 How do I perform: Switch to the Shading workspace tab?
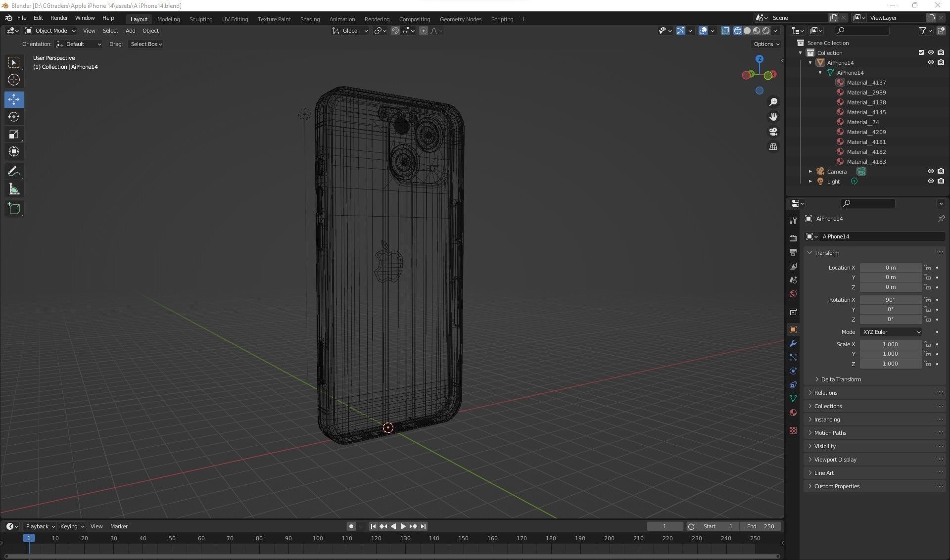(x=310, y=19)
